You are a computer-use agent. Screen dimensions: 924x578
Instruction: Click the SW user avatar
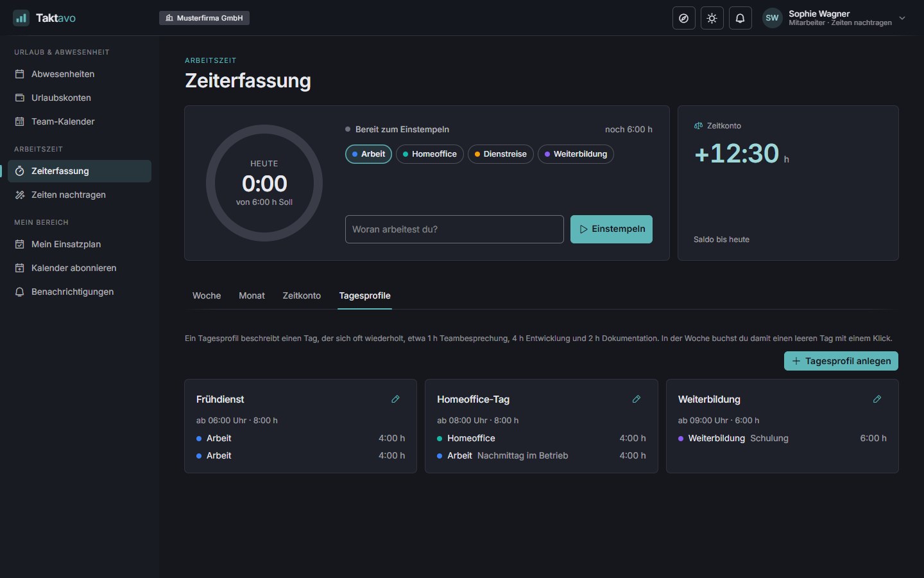pyautogui.click(x=773, y=18)
